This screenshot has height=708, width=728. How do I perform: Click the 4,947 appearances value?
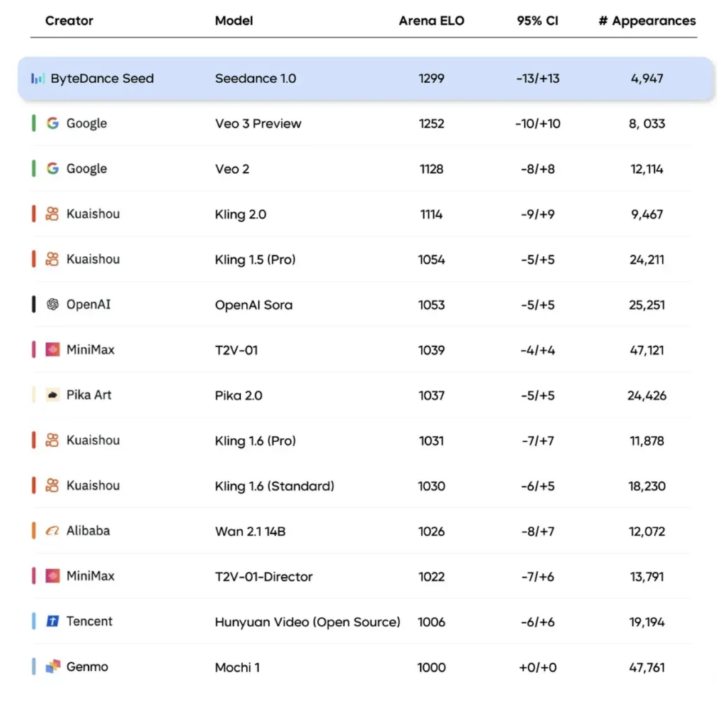pos(647,78)
